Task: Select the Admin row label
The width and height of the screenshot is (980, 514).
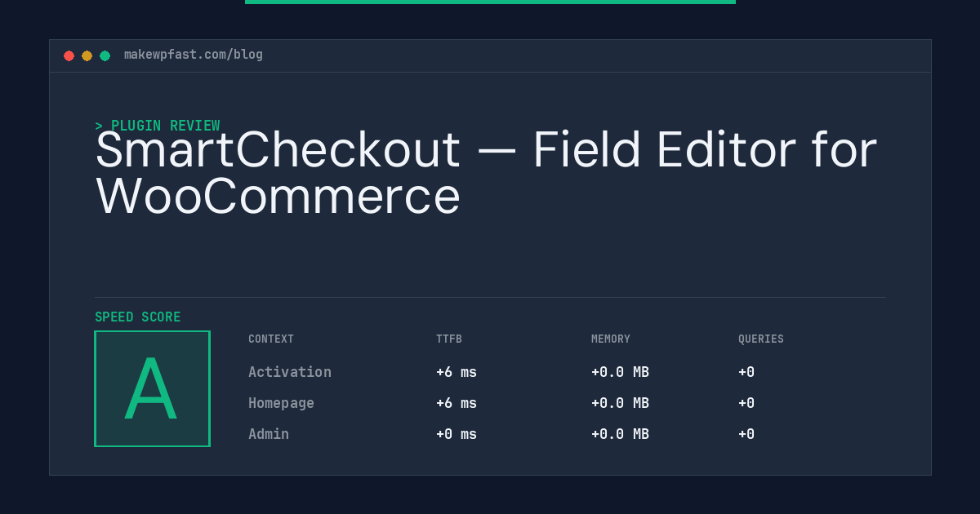Action: pyautogui.click(x=269, y=434)
